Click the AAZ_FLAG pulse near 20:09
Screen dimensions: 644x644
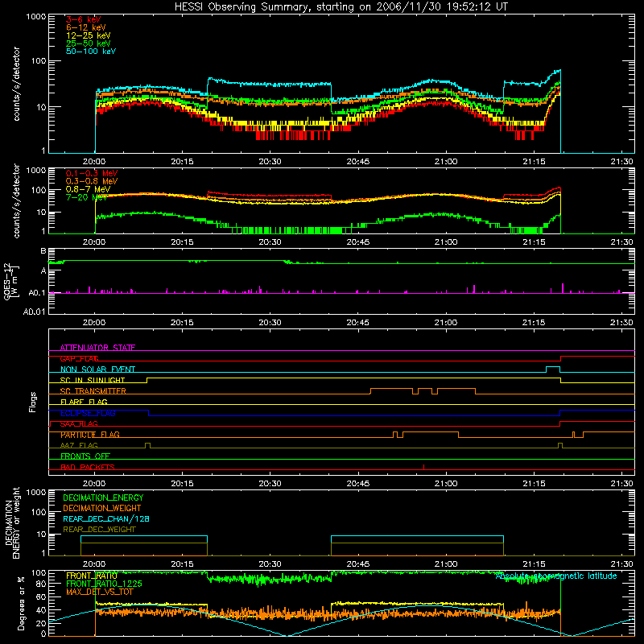click(148, 446)
